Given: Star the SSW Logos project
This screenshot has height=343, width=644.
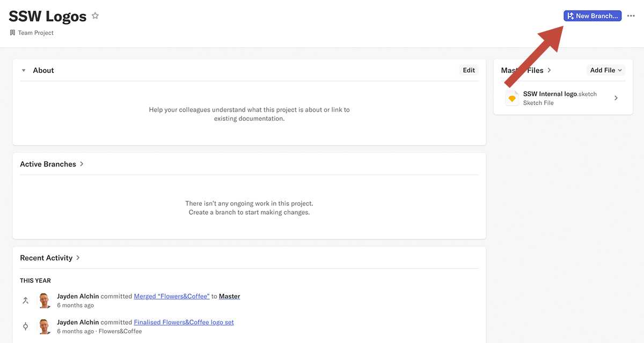Looking at the screenshot, I should coord(95,16).
